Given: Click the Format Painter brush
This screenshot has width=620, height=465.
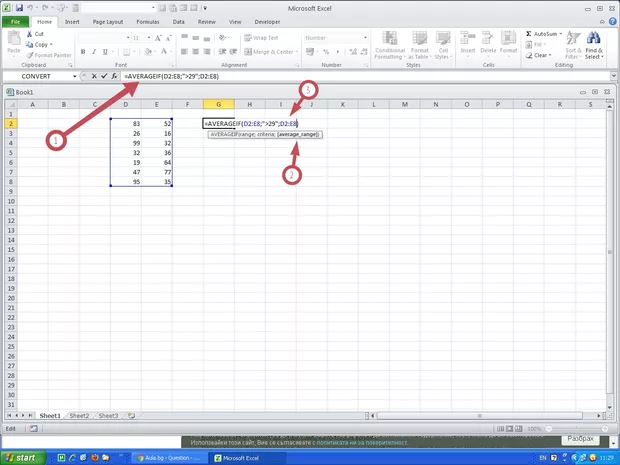Looking at the screenshot, I should coord(30,55).
